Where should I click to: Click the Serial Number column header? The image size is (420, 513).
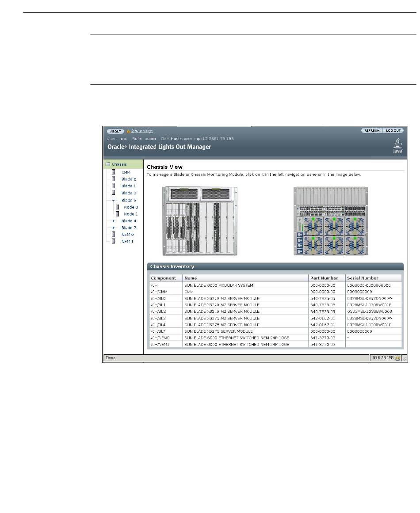pyautogui.click(x=374, y=278)
